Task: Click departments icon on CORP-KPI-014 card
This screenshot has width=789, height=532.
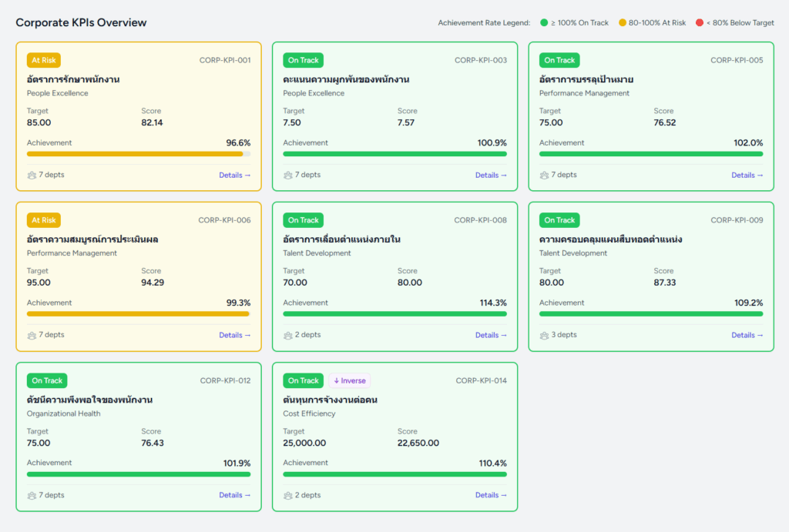Action: click(x=288, y=496)
